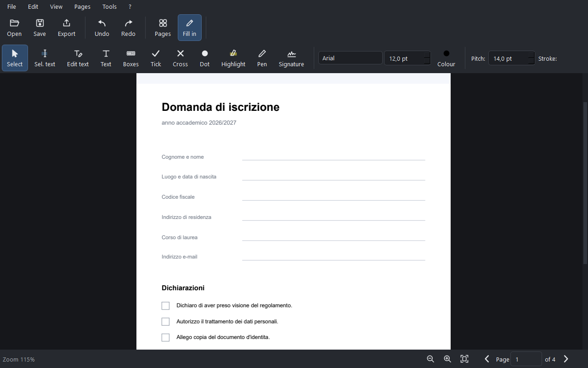Choose the Boxes comb-field tool
The width and height of the screenshot is (588, 368).
(x=131, y=58)
